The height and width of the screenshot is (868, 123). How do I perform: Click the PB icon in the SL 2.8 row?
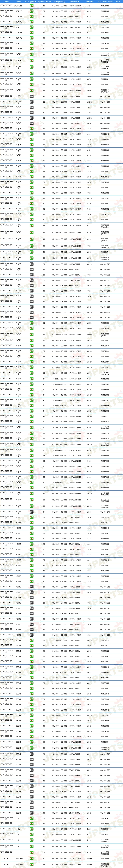31,818
